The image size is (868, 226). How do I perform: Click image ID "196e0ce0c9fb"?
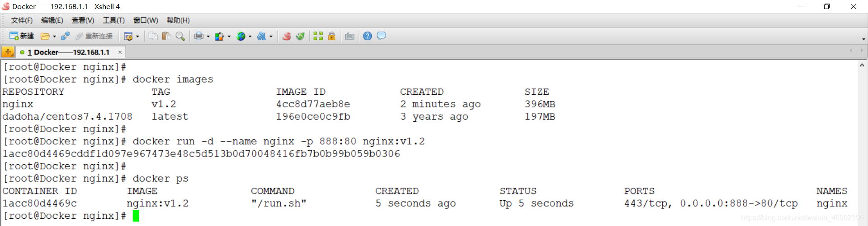(313, 116)
